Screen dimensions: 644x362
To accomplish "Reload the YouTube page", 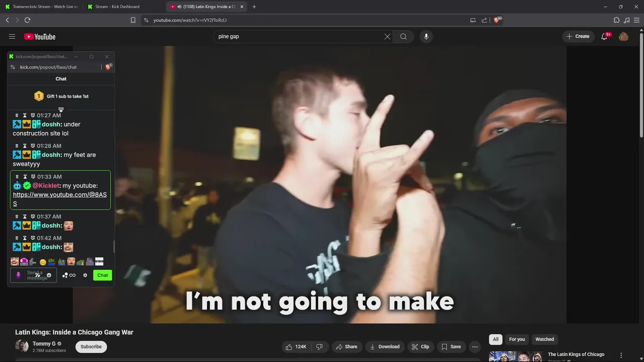I will click(x=27, y=20).
